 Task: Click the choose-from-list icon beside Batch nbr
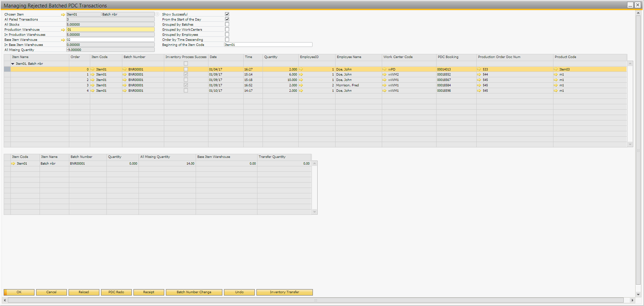tap(157, 14)
